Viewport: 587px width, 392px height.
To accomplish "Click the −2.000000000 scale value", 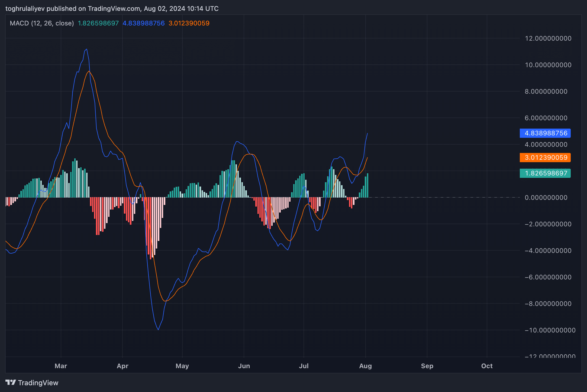I will point(548,224).
